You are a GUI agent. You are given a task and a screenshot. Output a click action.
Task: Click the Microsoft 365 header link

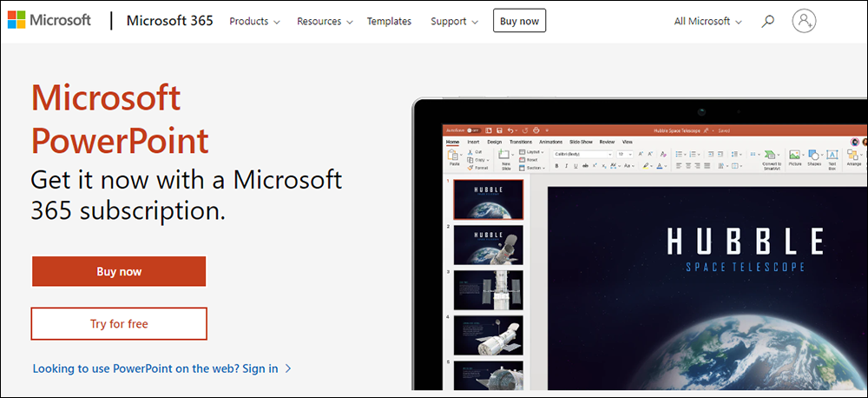coord(170,21)
